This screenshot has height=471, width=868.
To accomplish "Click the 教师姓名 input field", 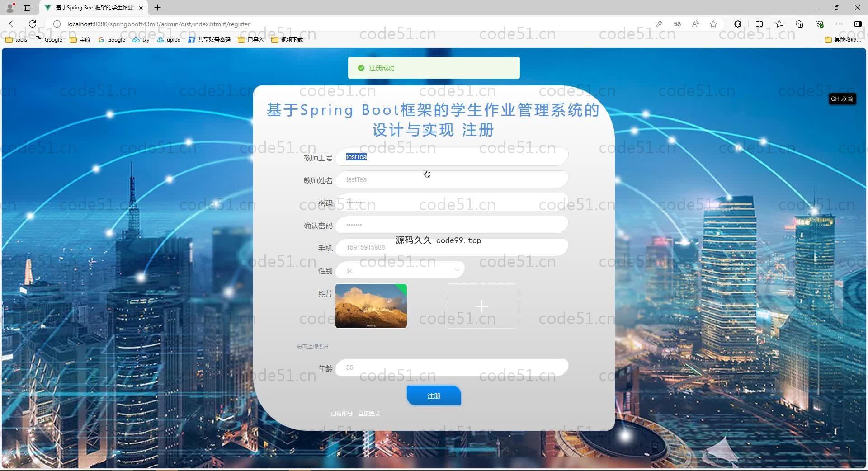I will point(452,179).
